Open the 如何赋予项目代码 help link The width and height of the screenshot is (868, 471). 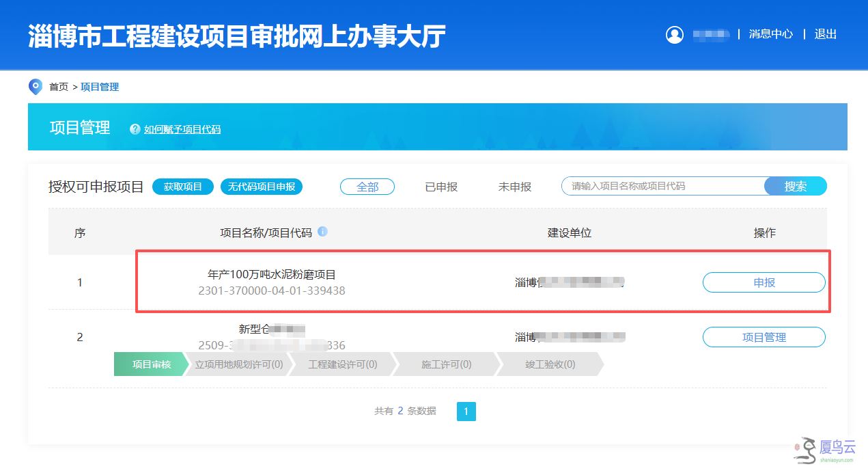point(182,129)
